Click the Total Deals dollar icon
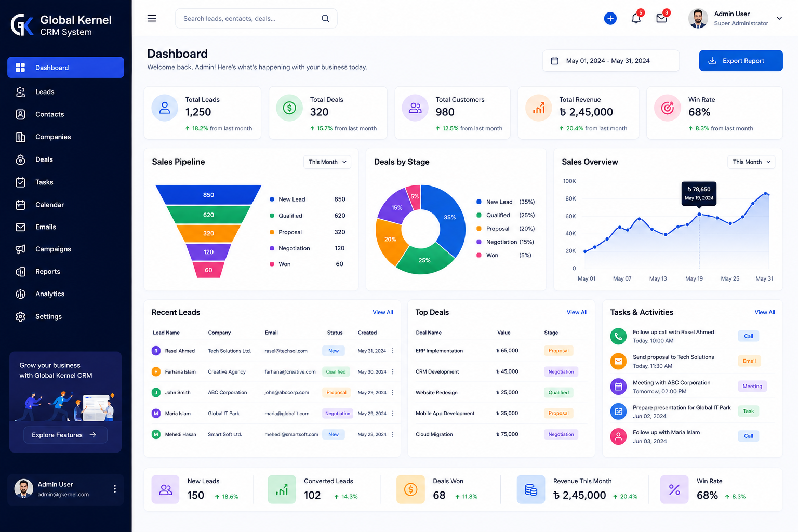This screenshot has width=798, height=532. coord(289,108)
